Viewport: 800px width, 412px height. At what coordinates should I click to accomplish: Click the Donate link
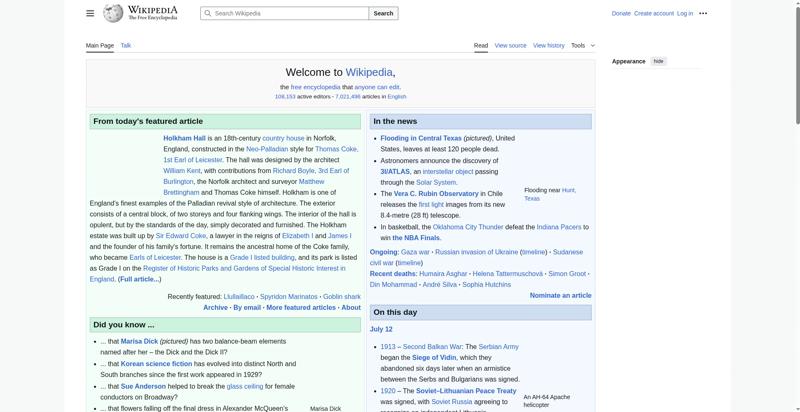pos(621,13)
